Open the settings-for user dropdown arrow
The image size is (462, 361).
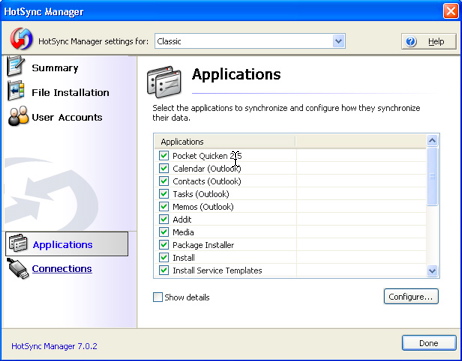[x=338, y=41]
